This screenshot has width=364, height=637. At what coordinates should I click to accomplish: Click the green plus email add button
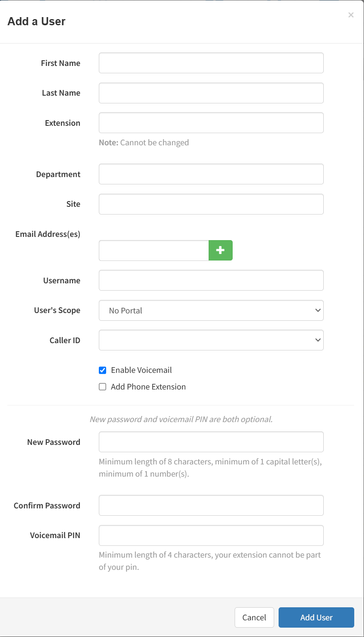tap(220, 250)
